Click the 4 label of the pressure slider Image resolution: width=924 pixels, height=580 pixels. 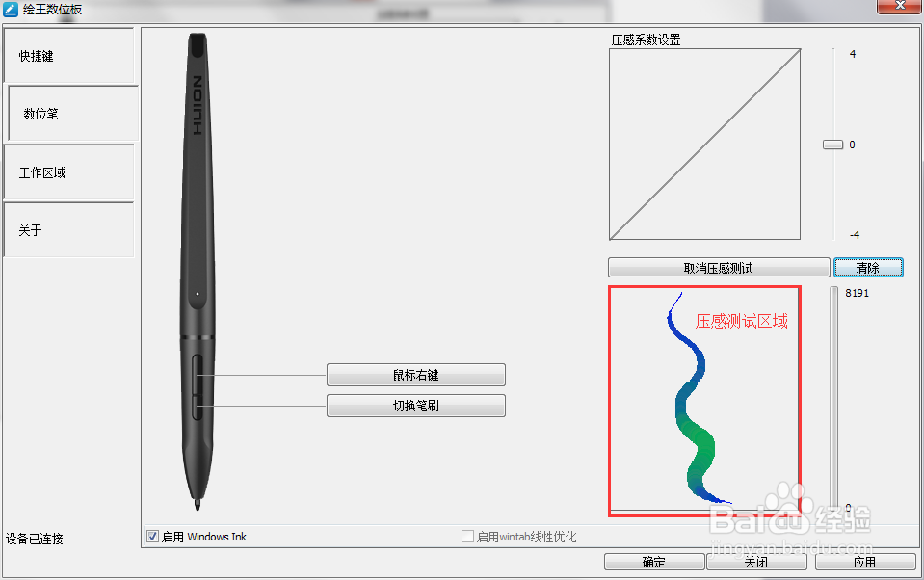[852, 54]
